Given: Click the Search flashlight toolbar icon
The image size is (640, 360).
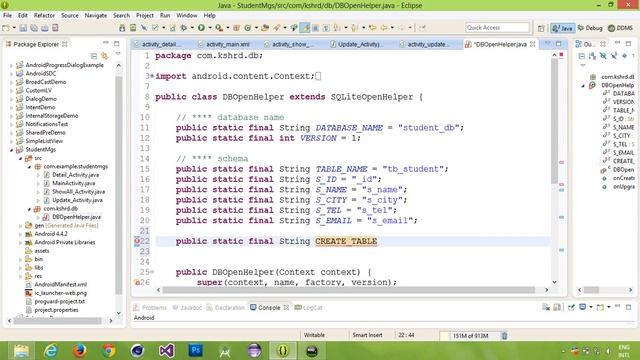Looking at the screenshot, I should tap(276, 28).
